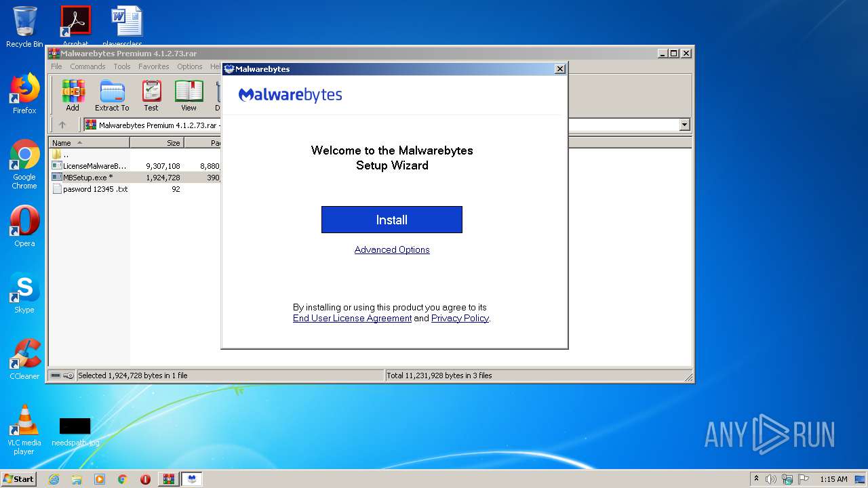The width and height of the screenshot is (868, 488).
Task: Launch CCleaner from the desktop
Action: [x=24, y=359]
